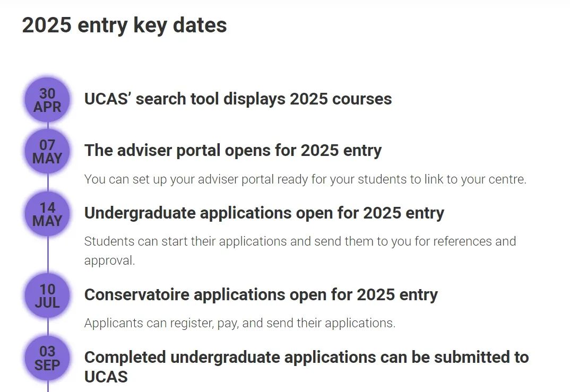This screenshot has height=392, width=570.
Task: Click the "set up your adviser portal" description text
Action: pos(305,179)
